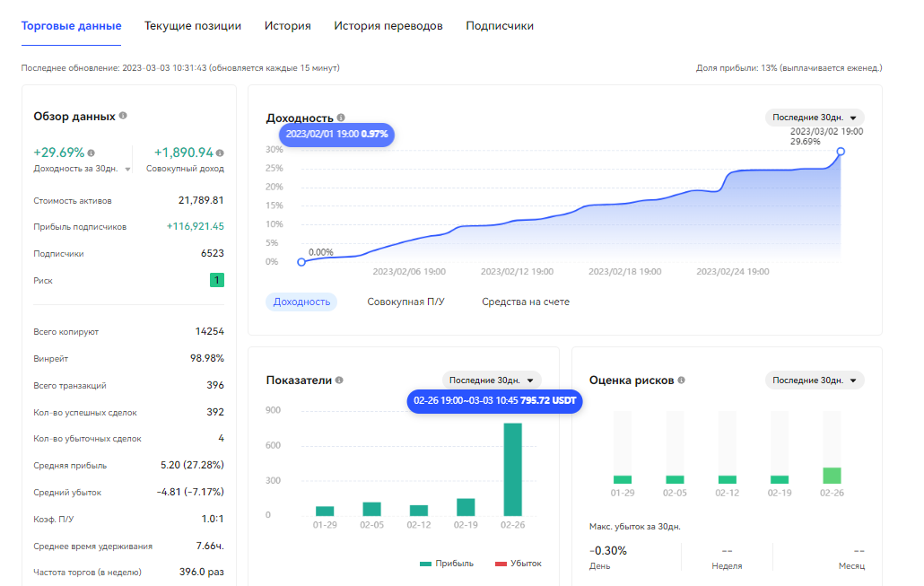Open Последние 30дн. dropdown in Доходность chart
Viewport: 924px width, 586px height.
815,118
